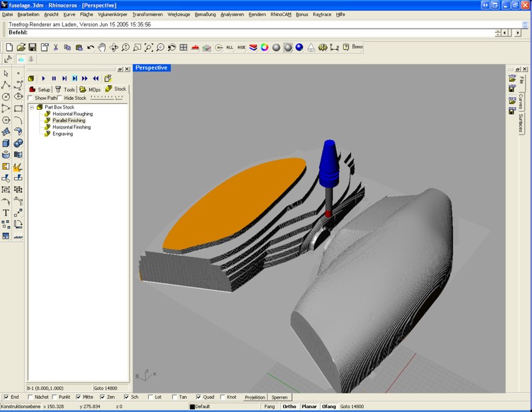Click the Sperren button
532x412 pixels.
(x=279, y=397)
